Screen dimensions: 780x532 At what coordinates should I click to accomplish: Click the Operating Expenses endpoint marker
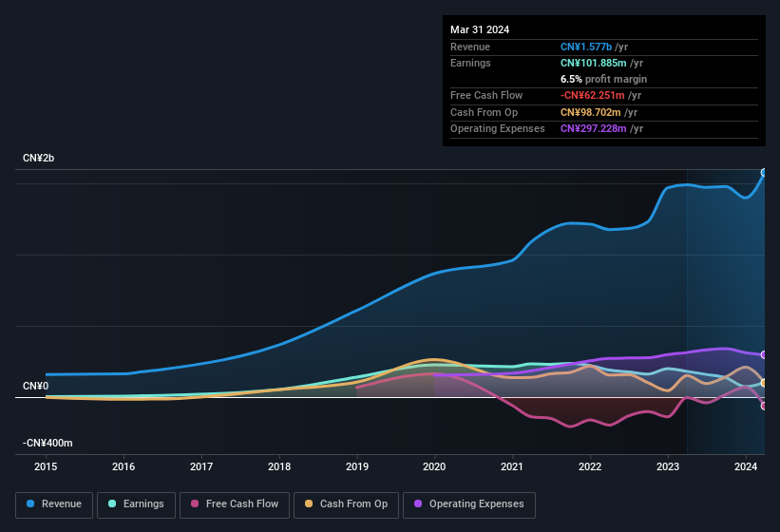click(764, 355)
